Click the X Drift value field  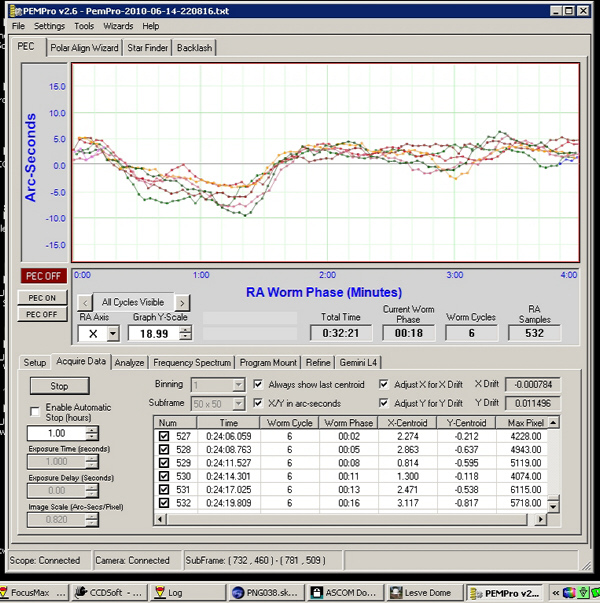[x=533, y=384]
